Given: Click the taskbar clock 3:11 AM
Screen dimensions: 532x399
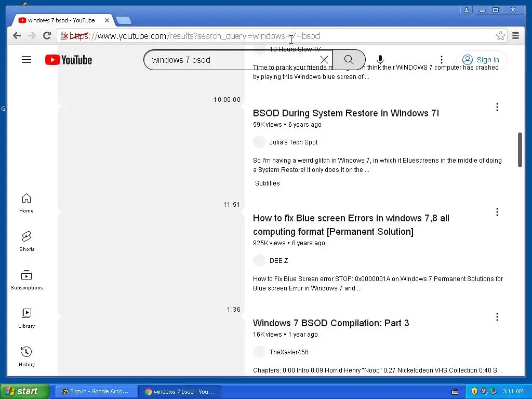Looking at the screenshot, I should (513, 391).
